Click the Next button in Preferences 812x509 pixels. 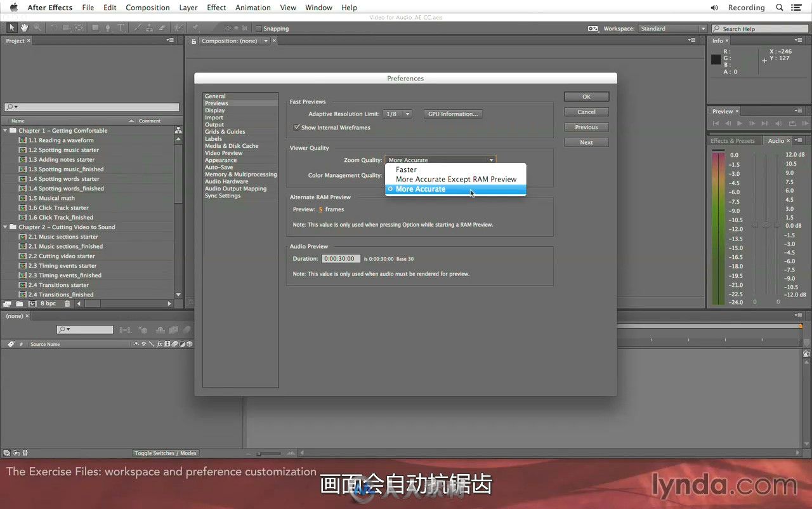coord(586,142)
